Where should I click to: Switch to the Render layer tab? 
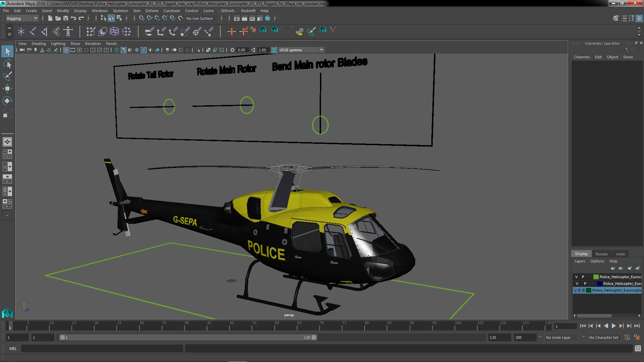[x=602, y=254]
